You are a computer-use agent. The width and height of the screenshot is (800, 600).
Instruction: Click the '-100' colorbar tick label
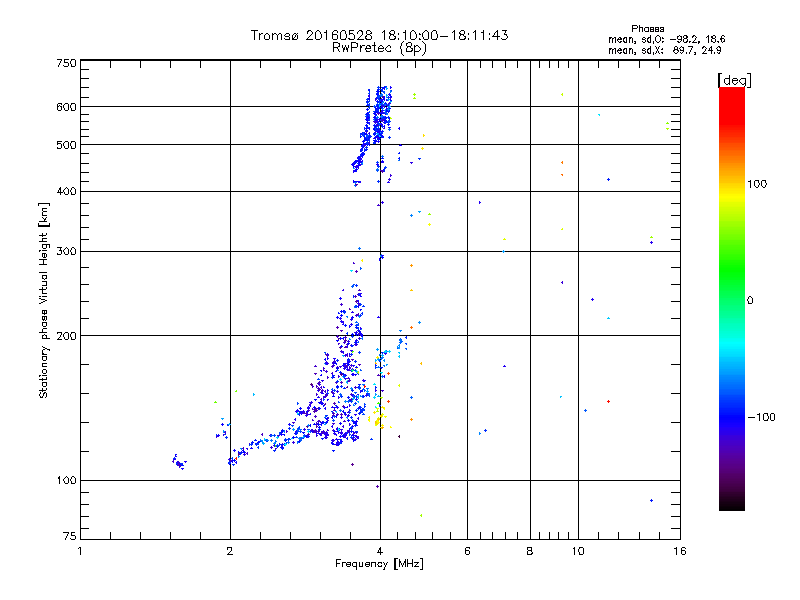[761, 417]
